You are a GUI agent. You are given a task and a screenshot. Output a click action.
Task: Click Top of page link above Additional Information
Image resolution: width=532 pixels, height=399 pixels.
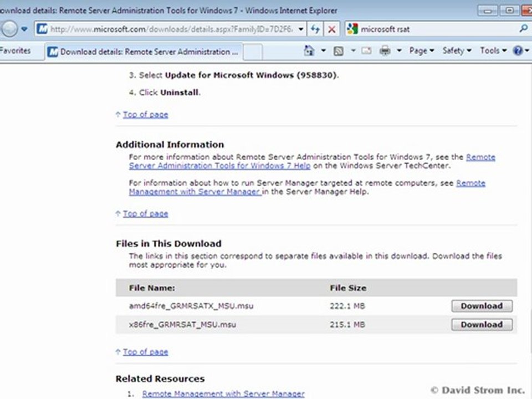146,115
